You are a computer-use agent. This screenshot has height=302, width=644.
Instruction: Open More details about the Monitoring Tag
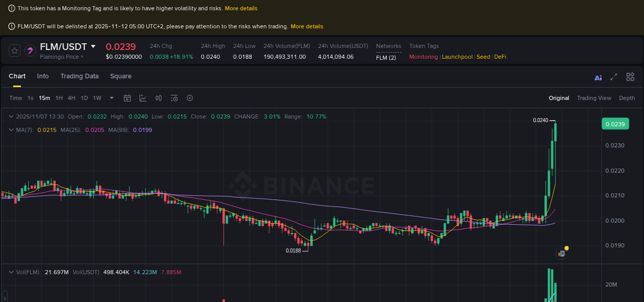[x=241, y=8]
